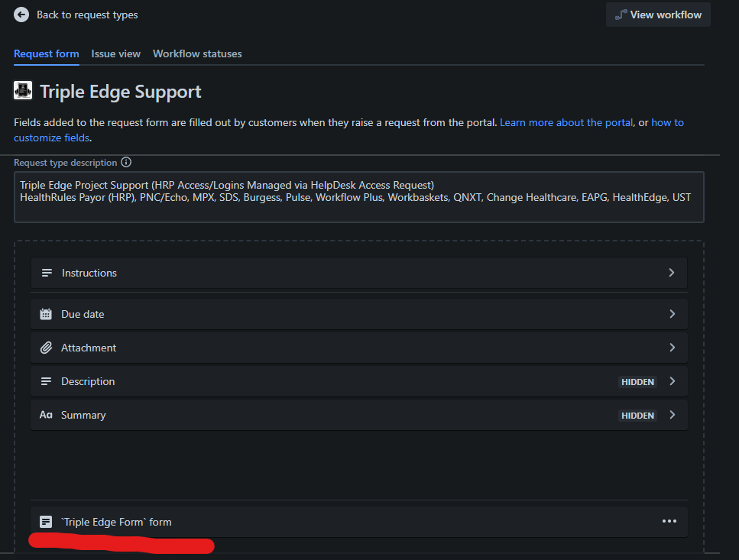The width and height of the screenshot is (739, 560).
Task: Open 'Learn more about the portal' link
Action: [566, 122]
